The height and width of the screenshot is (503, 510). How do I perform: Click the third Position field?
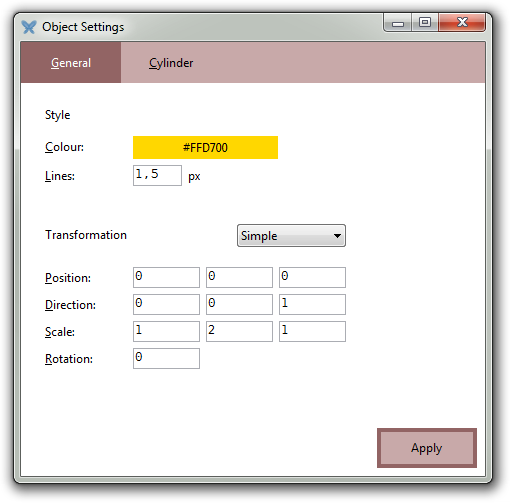tap(312, 277)
